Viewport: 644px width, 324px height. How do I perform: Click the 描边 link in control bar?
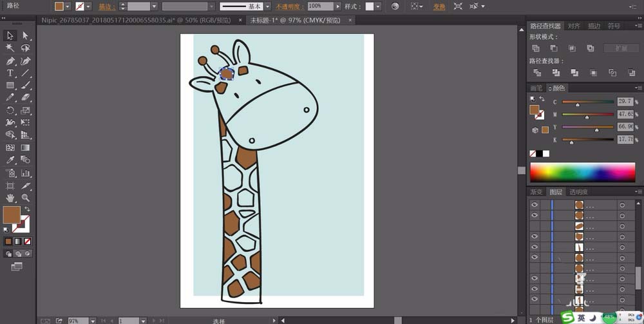tap(107, 6)
